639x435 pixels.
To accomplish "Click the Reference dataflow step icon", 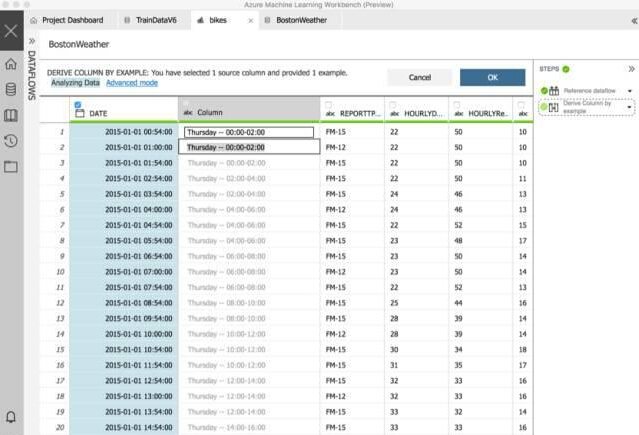I will click(x=554, y=91).
